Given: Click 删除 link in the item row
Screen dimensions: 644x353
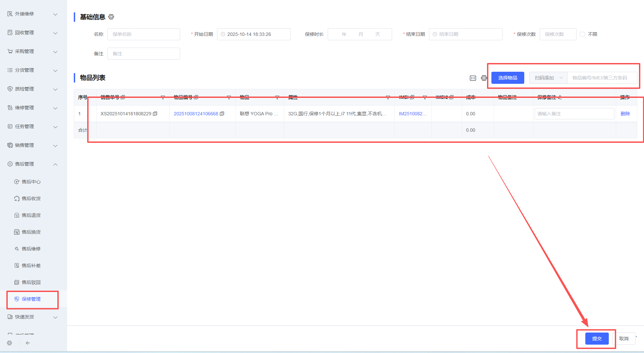Looking at the screenshot, I should point(625,114).
